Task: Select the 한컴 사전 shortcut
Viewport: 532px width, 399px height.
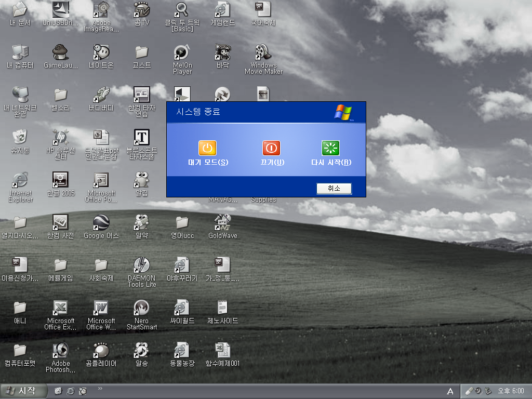Action: [60, 227]
